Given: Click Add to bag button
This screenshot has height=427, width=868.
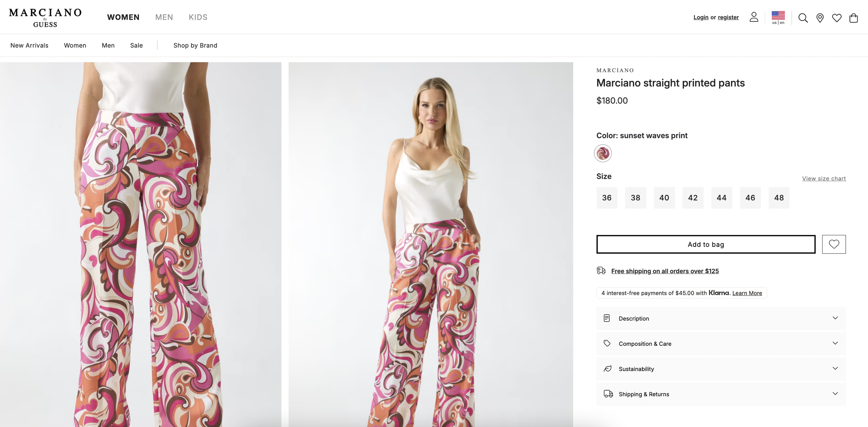Looking at the screenshot, I should pos(706,244).
